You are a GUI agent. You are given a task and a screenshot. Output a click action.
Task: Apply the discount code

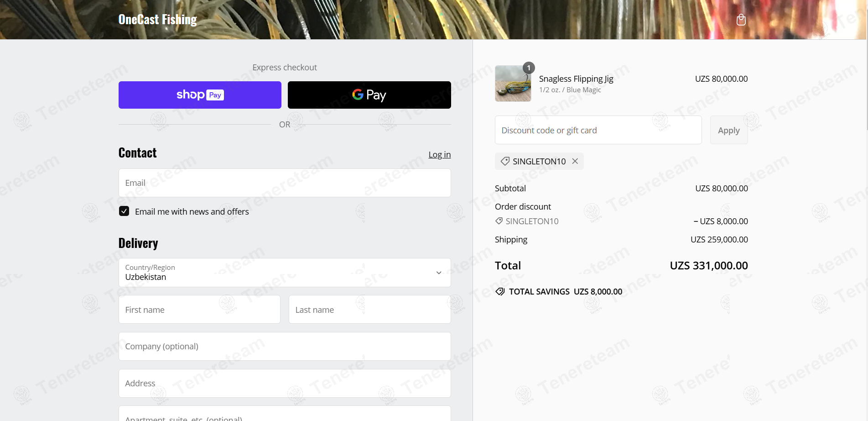tap(728, 131)
